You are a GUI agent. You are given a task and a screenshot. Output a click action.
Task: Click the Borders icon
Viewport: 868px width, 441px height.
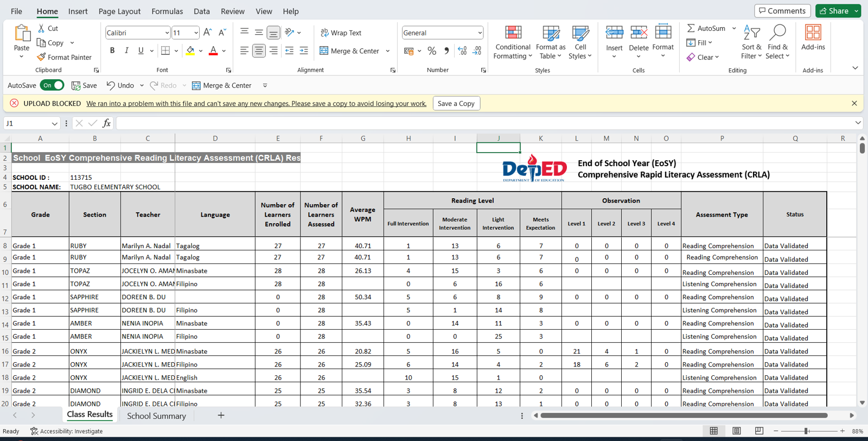(x=165, y=51)
